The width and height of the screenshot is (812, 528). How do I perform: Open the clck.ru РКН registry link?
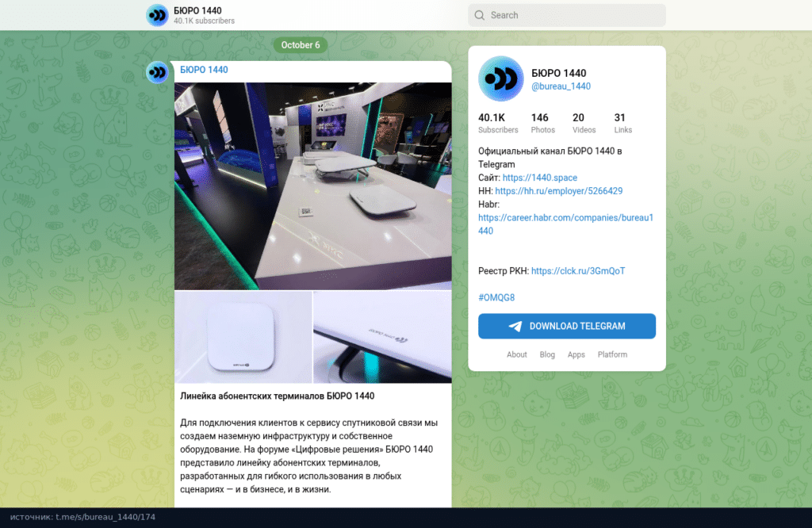coord(578,270)
